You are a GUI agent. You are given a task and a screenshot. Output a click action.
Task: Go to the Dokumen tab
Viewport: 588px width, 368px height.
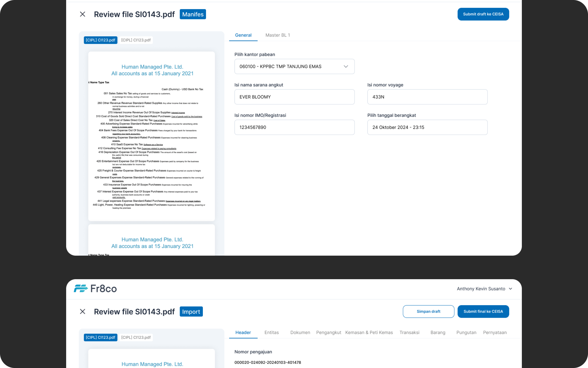coord(300,332)
